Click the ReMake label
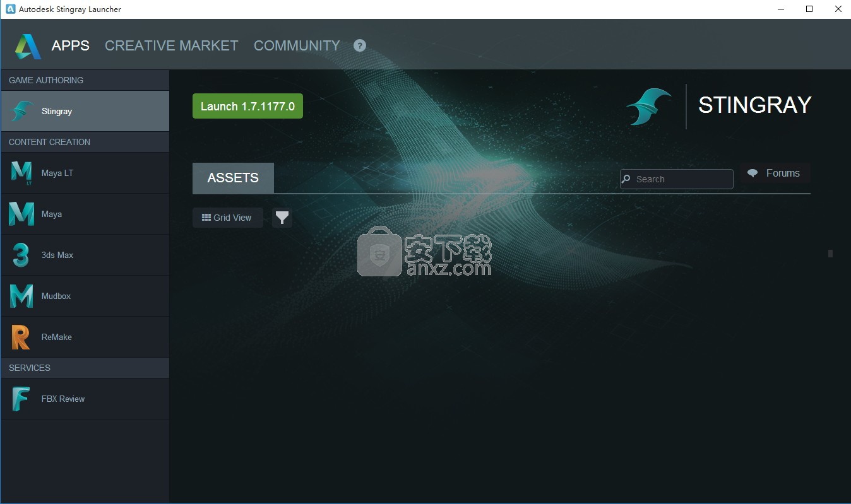Image resolution: width=851 pixels, height=504 pixels. click(x=57, y=337)
